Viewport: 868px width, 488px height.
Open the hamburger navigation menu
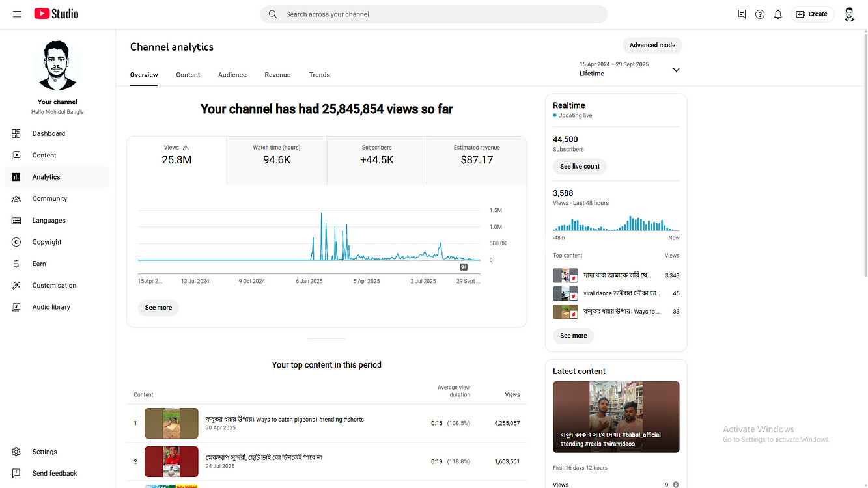17,14
